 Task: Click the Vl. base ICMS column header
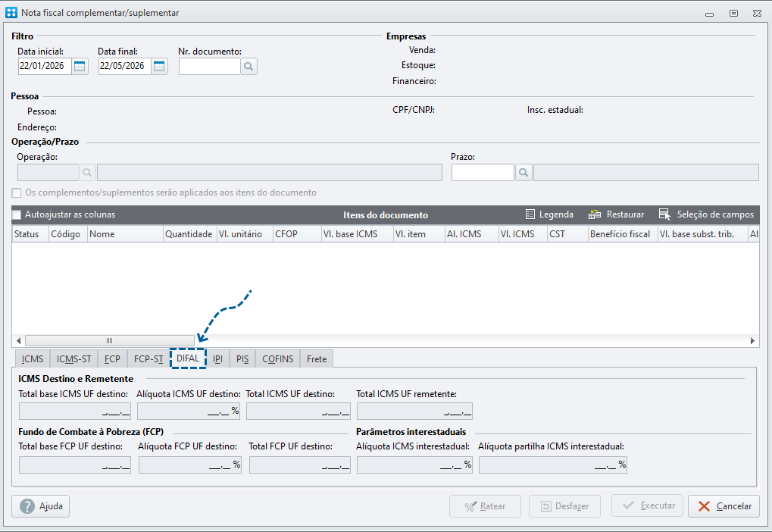(357, 234)
